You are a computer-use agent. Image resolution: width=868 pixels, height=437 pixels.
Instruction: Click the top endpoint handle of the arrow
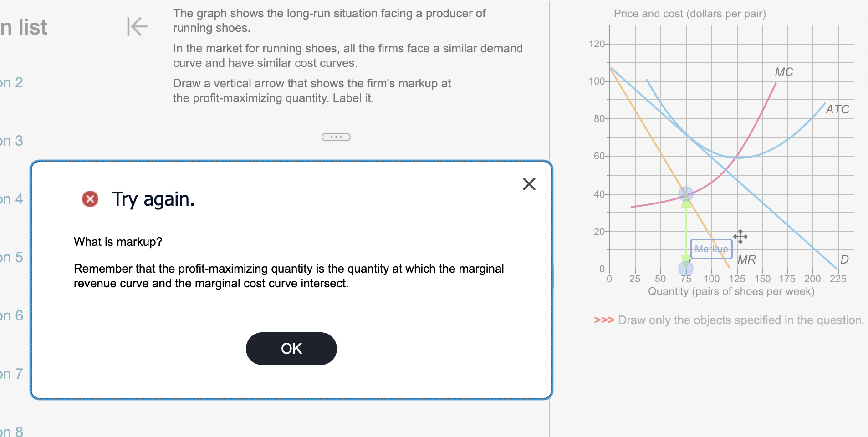(685, 195)
